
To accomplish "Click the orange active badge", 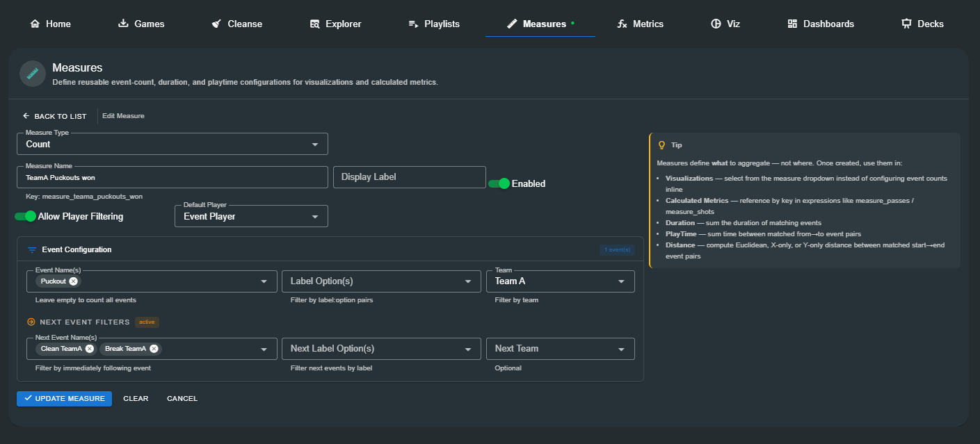I will click(x=147, y=322).
